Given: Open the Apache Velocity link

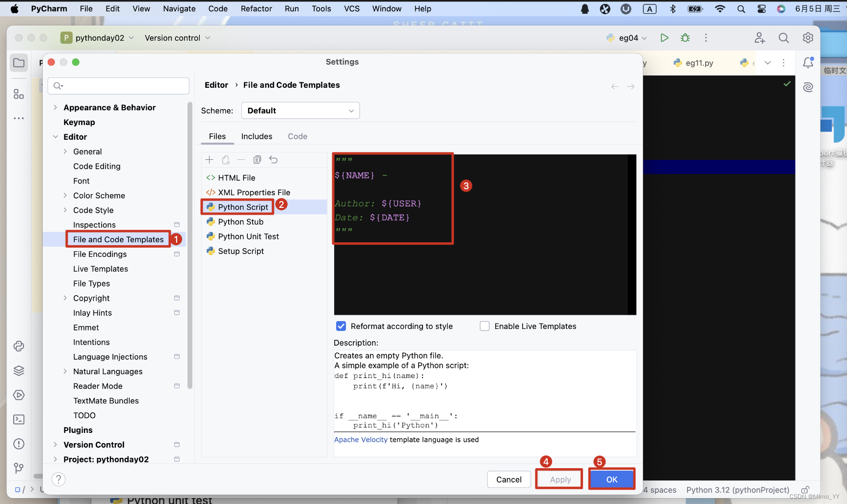Looking at the screenshot, I should (x=361, y=440).
